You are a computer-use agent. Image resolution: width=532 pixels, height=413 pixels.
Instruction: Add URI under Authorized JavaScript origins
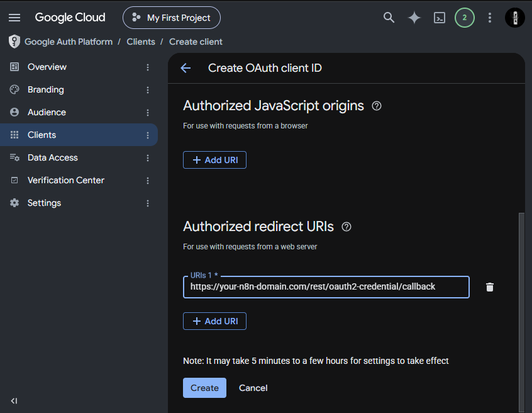coord(215,160)
